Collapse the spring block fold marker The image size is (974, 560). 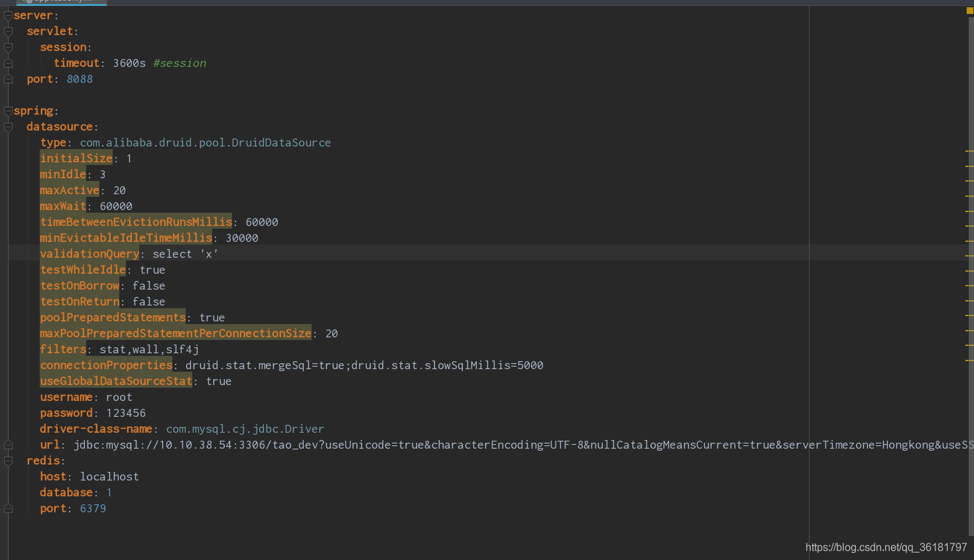8,111
